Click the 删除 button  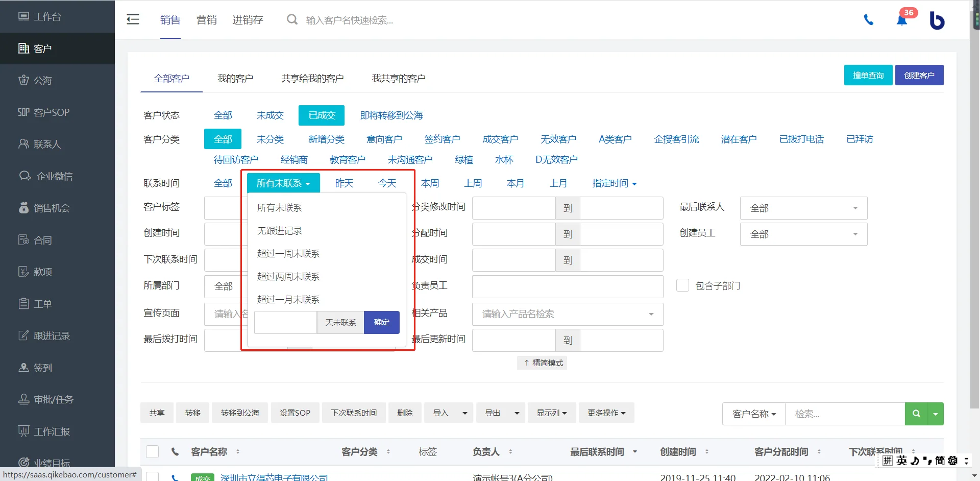tap(405, 413)
